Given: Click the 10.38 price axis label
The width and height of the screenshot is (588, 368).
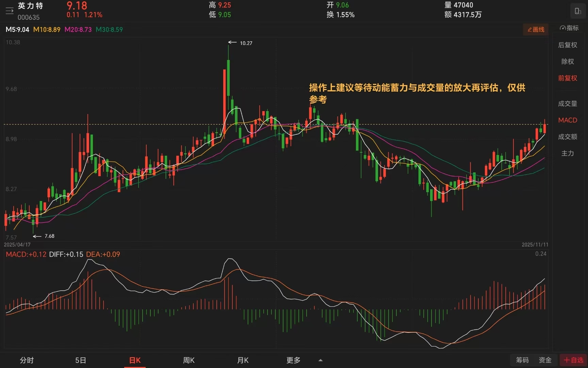Looking at the screenshot, I should click(x=13, y=42).
